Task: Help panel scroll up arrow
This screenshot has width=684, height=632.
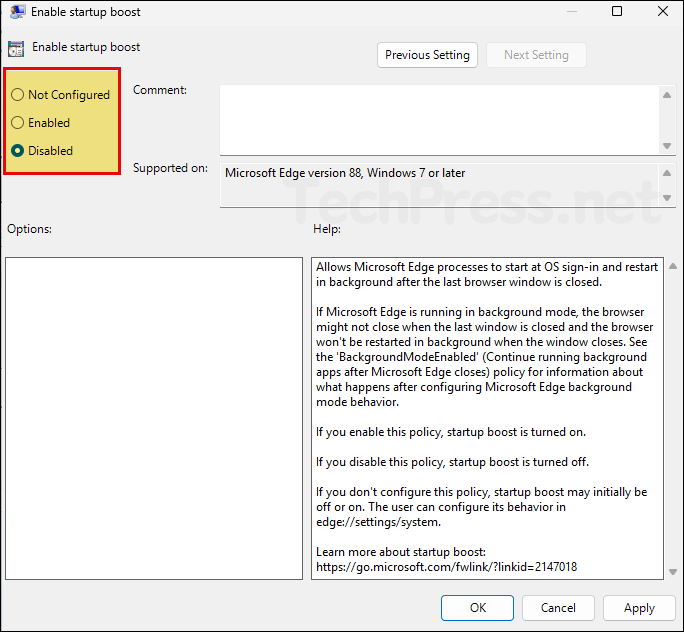Action: (x=673, y=266)
